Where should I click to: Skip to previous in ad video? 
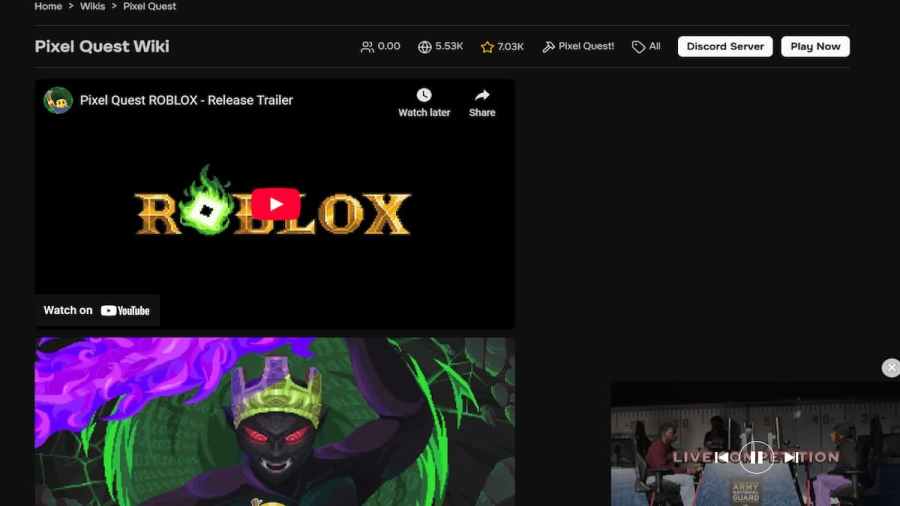click(x=723, y=457)
